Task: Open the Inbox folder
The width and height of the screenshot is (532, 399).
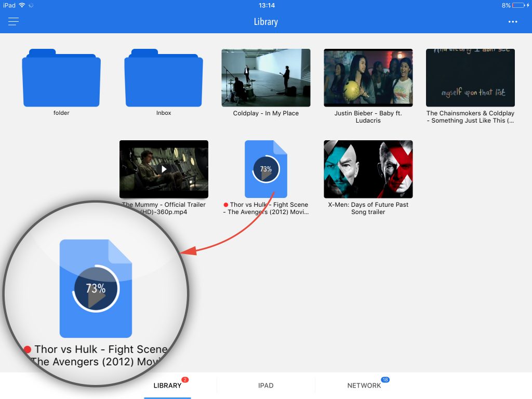Action: point(164,78)
